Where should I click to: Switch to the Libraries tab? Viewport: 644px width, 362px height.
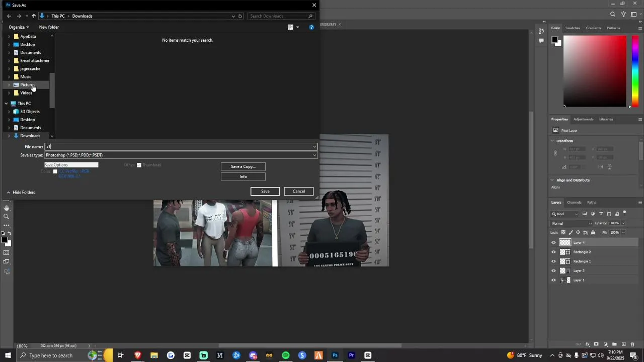pos(606,119)
